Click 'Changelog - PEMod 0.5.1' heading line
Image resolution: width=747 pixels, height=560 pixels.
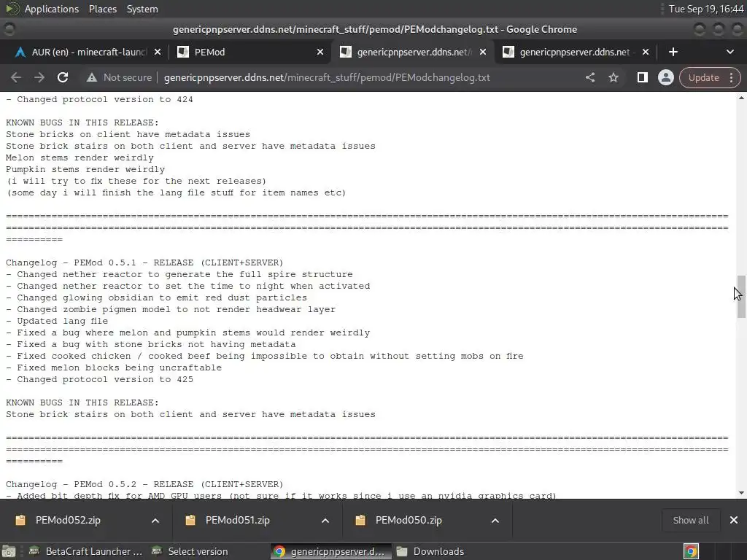[144, 262]
